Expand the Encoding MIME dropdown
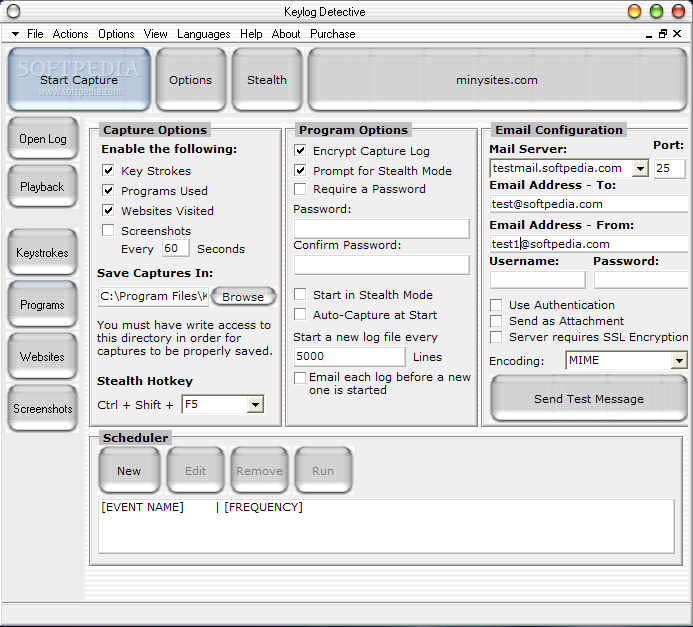Image resolution: width=693 pixels, height=627 pixels. pyautogui.click(x=678, y=361)
